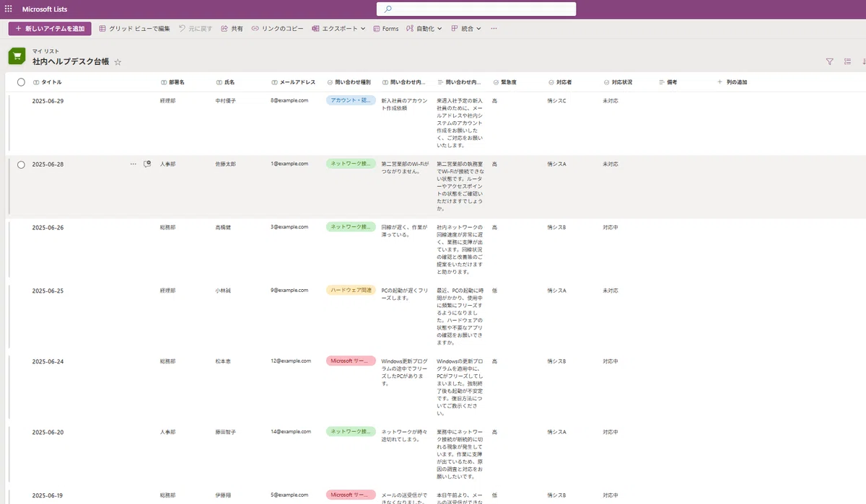Screen dimensions: 866x504
Task: Toggle the select-all circle in the header
Action: point(21,82)
